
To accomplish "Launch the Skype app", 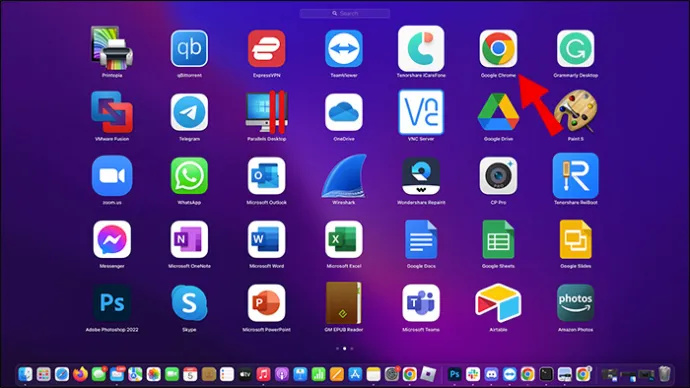I will coord(189,303).
